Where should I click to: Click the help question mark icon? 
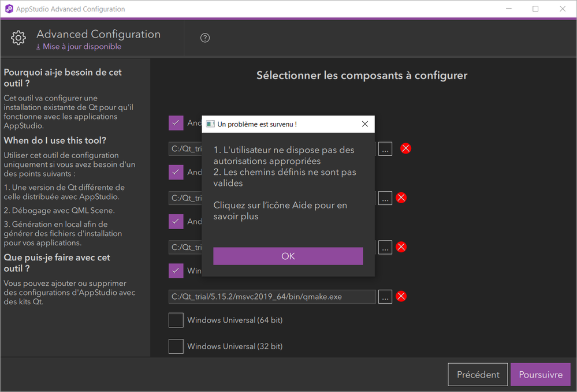tap(205, 38)
